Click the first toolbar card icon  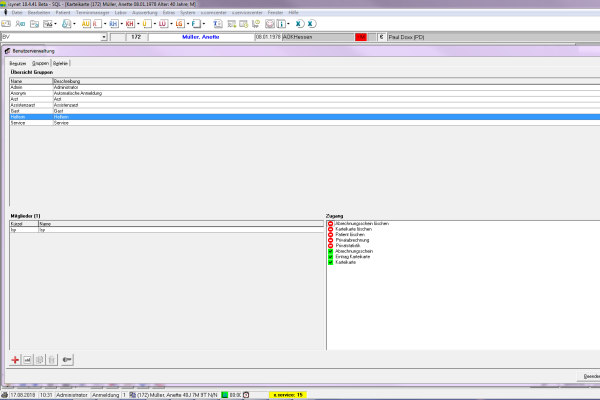coord(7,24)
